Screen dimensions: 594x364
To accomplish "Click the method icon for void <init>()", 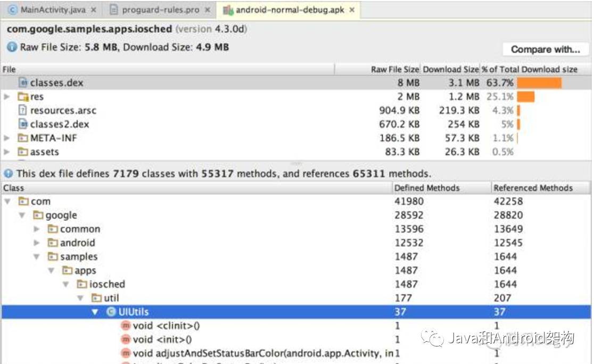I will 126,340.
